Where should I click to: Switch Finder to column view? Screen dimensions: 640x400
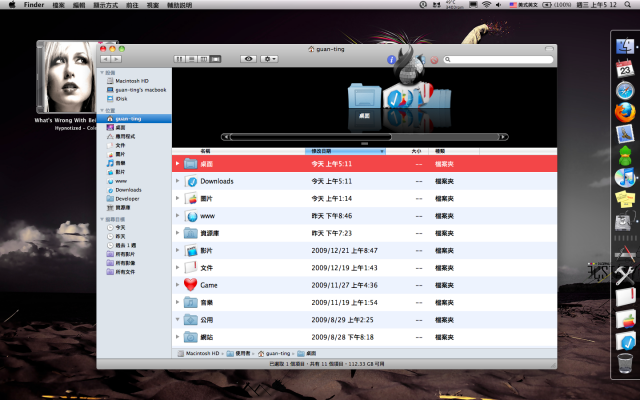point(203,59)
